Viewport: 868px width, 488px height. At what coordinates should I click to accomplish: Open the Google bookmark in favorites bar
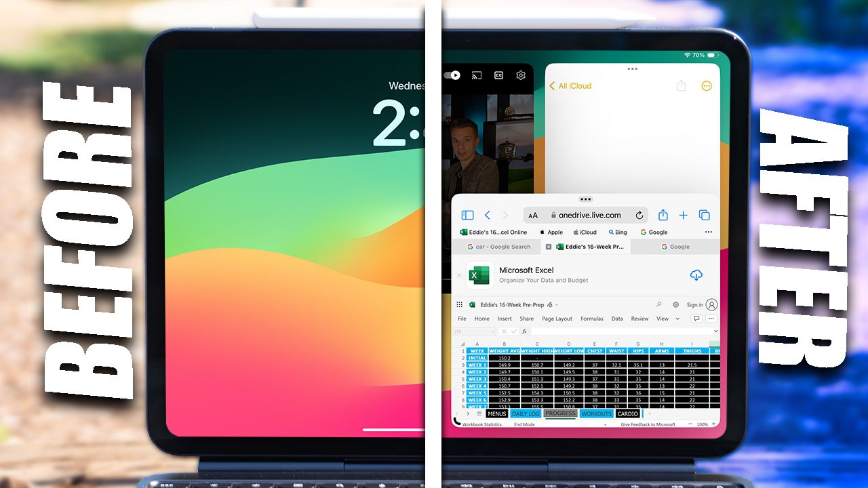pos(654,232)
